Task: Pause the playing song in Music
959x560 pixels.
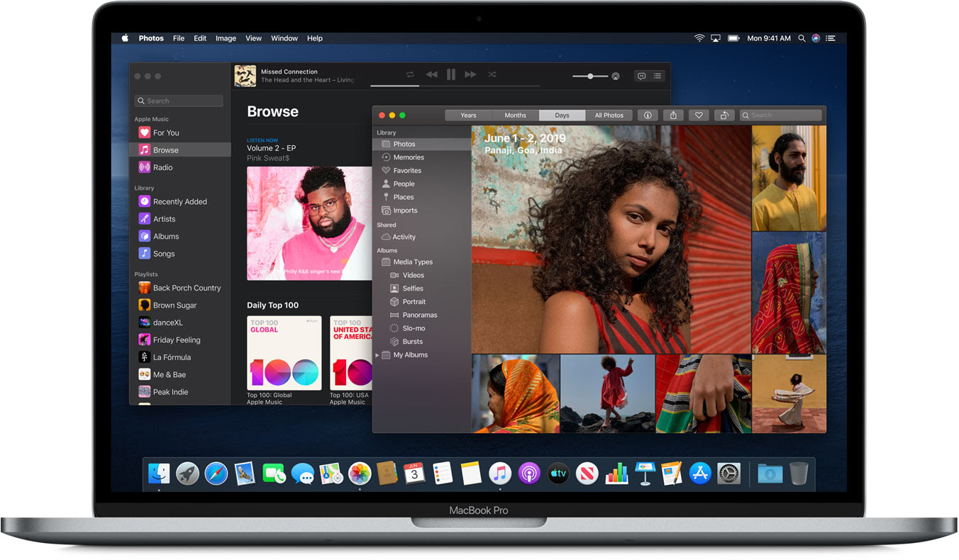Action: (451, 74)
